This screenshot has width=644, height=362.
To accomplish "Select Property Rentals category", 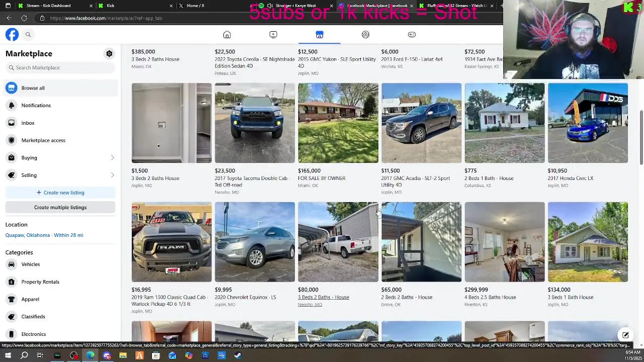I will click(x=60, y=282).
